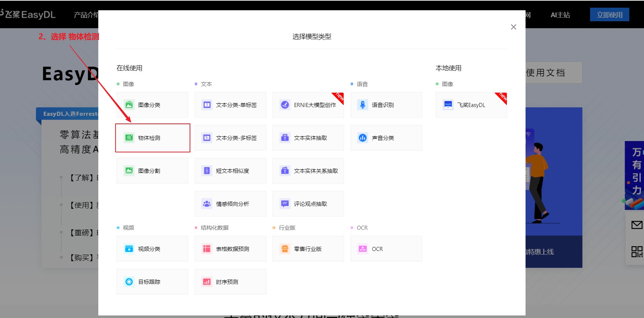Click the 图像分类 icon
Image resolution: width=644 pixels, height=318 pixels.
tap(129, 105)
